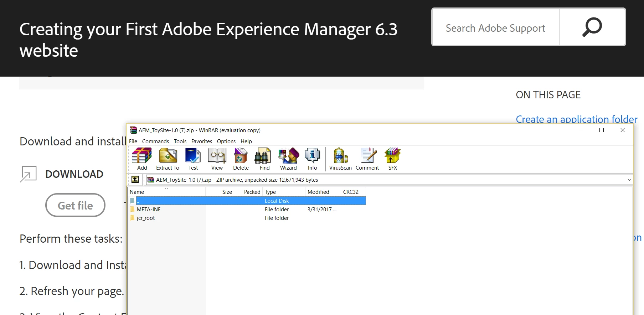Image resolution: width=644 pixels, height=315 pixels.
Task: Open the Help menu
Action: [x=246, y=141]
